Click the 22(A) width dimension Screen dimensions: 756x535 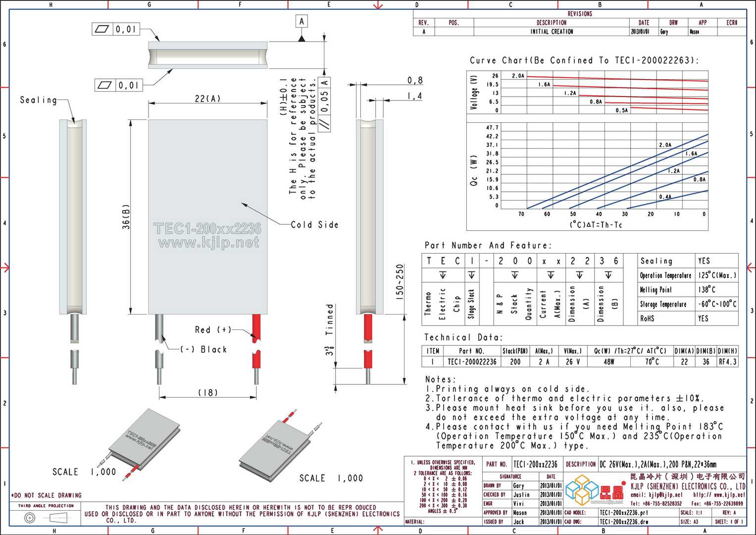[207, 99]
